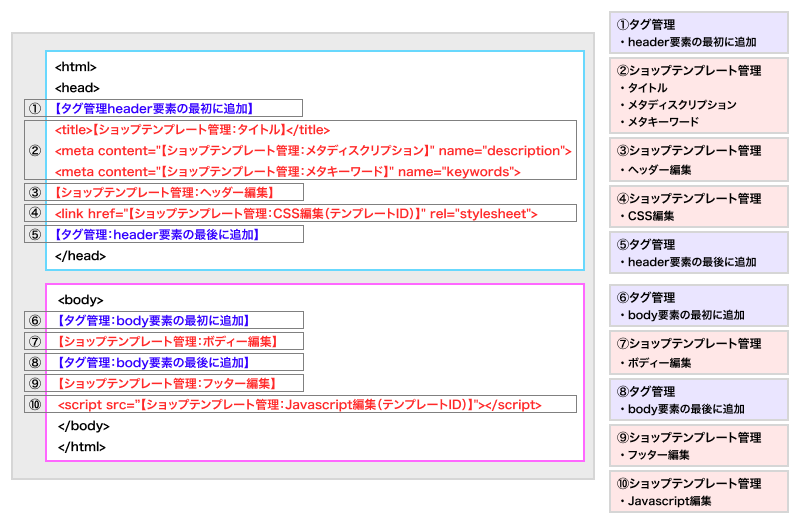Image resolution: width=800 pixels, height=524 pixels.
Task: Click the closing </body> tag line
Action: [84, 426]
